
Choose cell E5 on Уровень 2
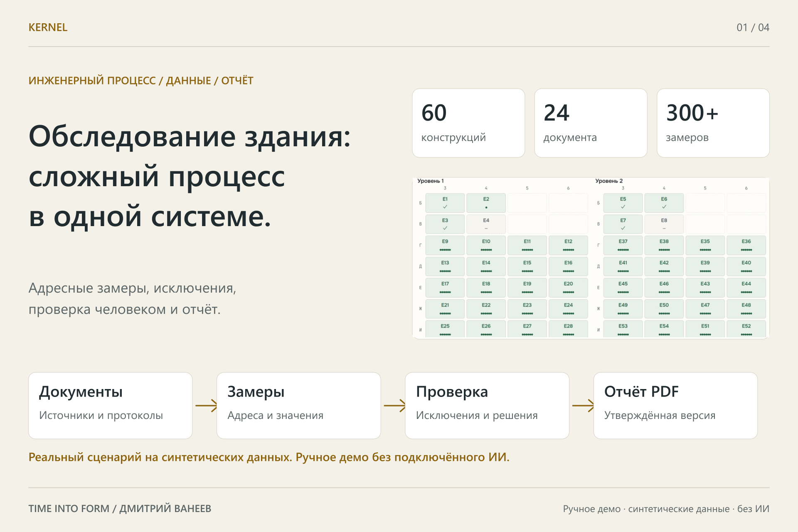(x=623, y=203)
